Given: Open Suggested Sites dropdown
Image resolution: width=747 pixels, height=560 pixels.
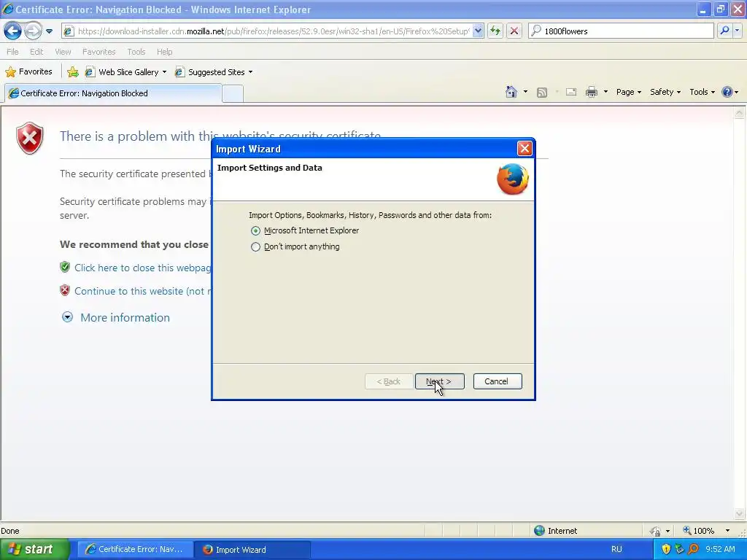Looking at the screenshot, I should click(x=214, y=72).
